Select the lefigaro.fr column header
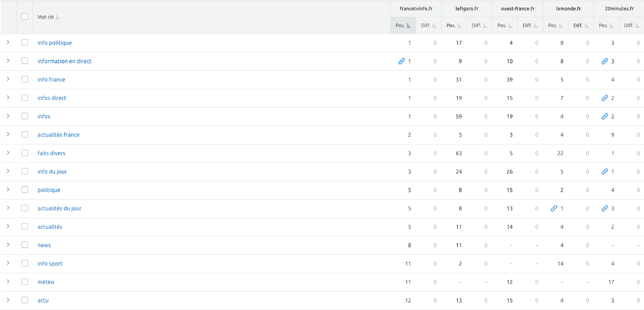 [x=467, y=8]
